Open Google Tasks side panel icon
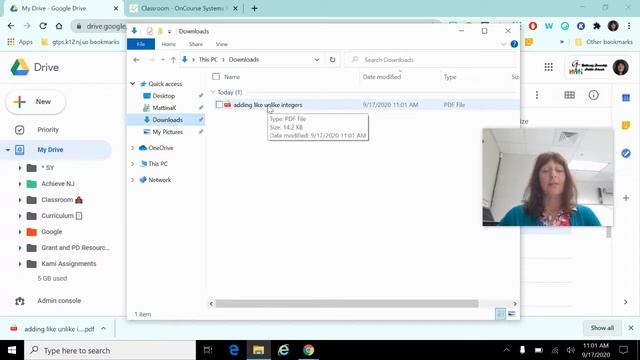The width and height of the screenshot is (640, 360). pos(626,153)
